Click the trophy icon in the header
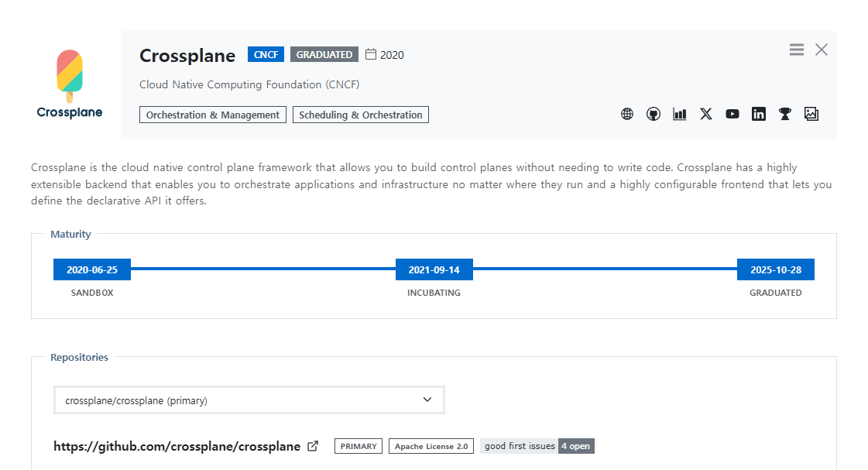This screenshot has height=470, width=868. click(785, 114)
